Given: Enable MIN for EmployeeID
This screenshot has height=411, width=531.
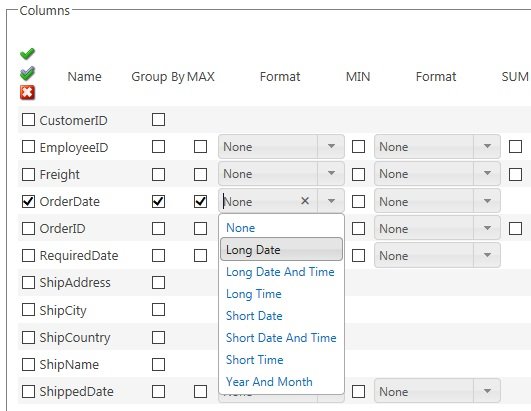Looking at the screenshot, I should coord(358,147).
